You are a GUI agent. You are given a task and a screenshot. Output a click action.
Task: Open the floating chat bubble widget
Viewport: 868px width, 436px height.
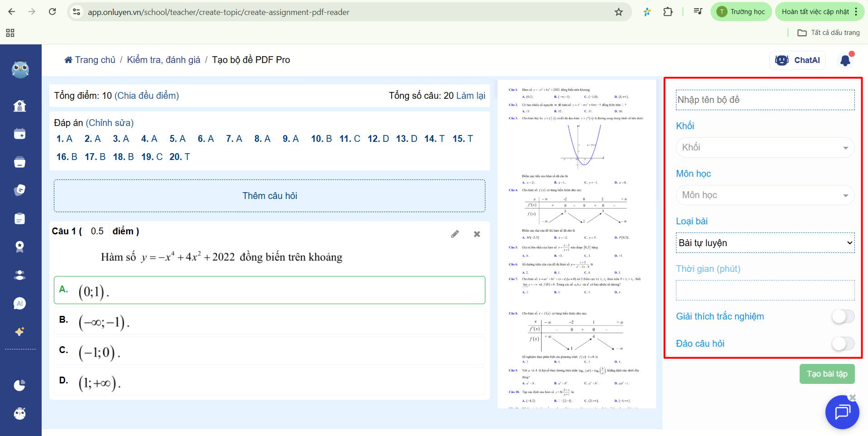[x=842, y=412]
